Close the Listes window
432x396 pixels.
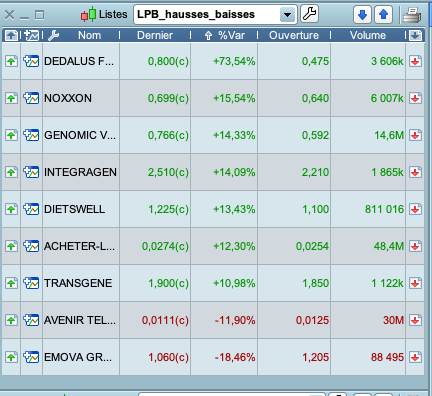10,15
